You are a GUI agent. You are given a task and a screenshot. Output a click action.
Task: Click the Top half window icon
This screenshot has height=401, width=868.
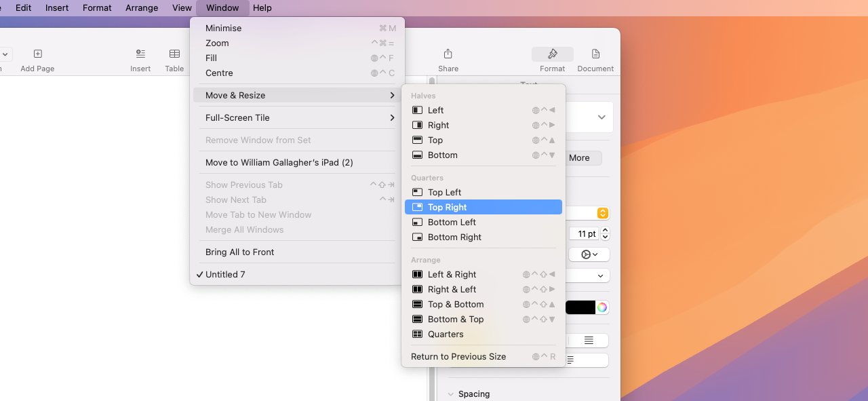417,140
